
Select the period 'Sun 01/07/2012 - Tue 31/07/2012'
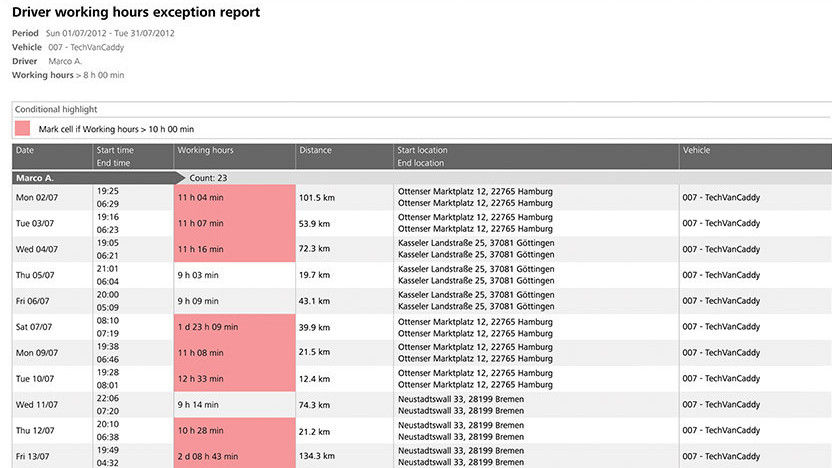[x=110, y=33]
